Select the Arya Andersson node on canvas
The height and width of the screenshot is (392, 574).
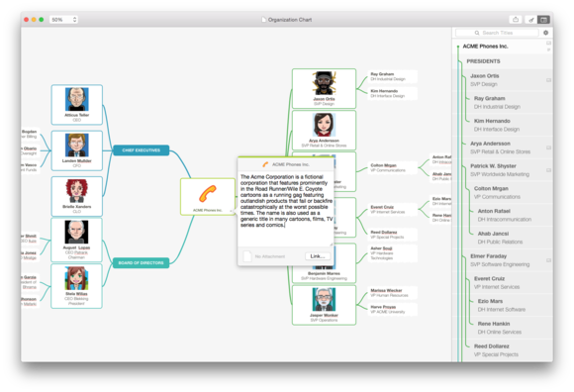tap(324, 131)
